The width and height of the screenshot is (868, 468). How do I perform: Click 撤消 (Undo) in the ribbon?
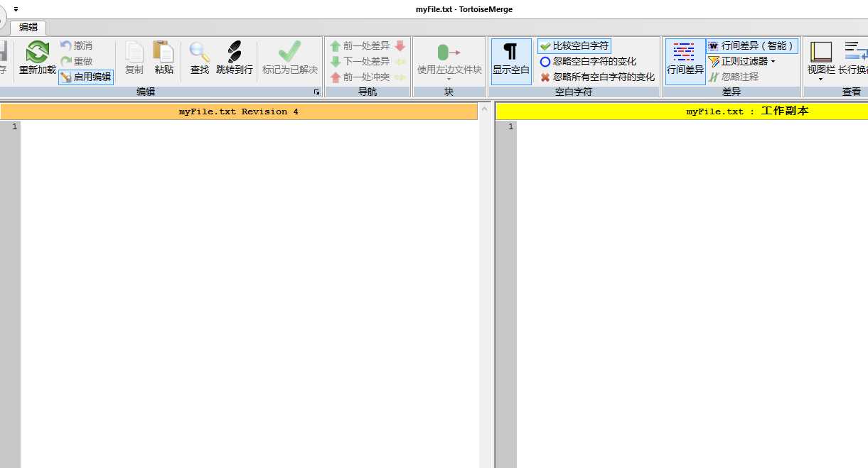[x=76, y=45]
